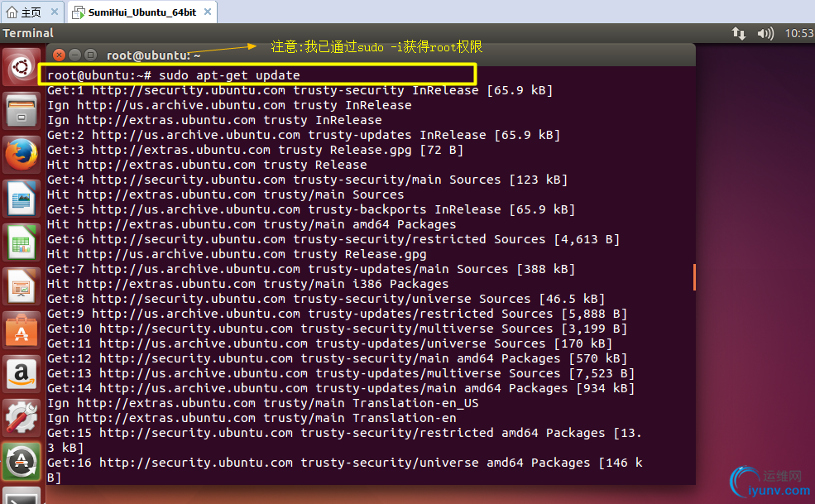The width and height of the screenshot is (815, 504).
Task: Launch Firefox web browser from the dock
Action: pos(22,155)
